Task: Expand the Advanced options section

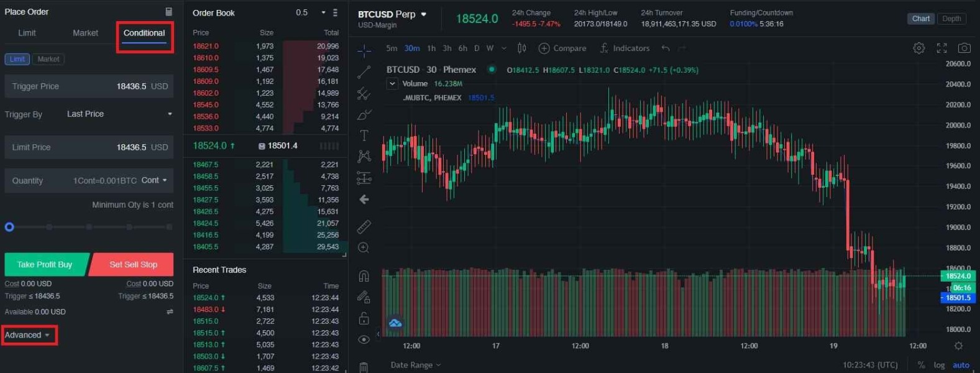Action: point(27,335)
